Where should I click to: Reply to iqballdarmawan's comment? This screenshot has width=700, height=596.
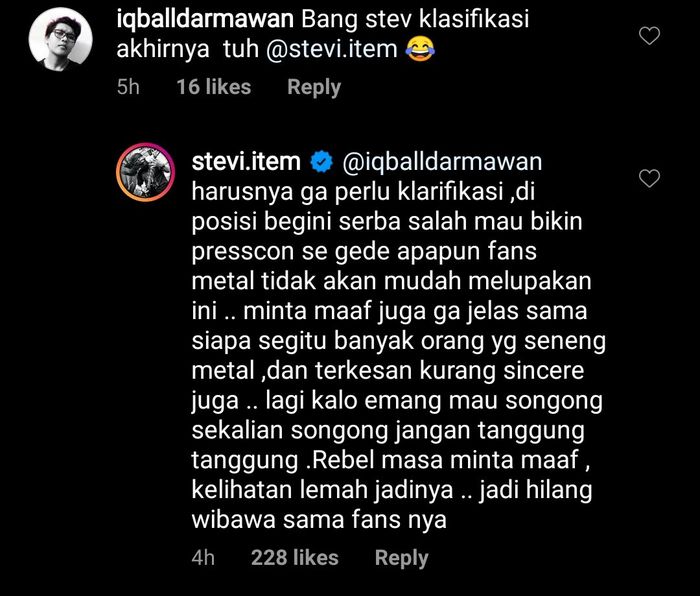pos(314,88)
